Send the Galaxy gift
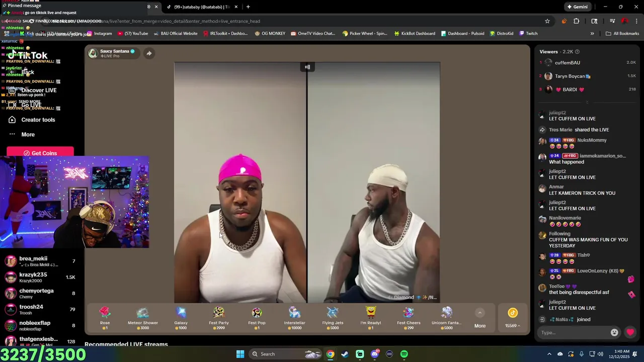The image size is (644, 362). 181,318
